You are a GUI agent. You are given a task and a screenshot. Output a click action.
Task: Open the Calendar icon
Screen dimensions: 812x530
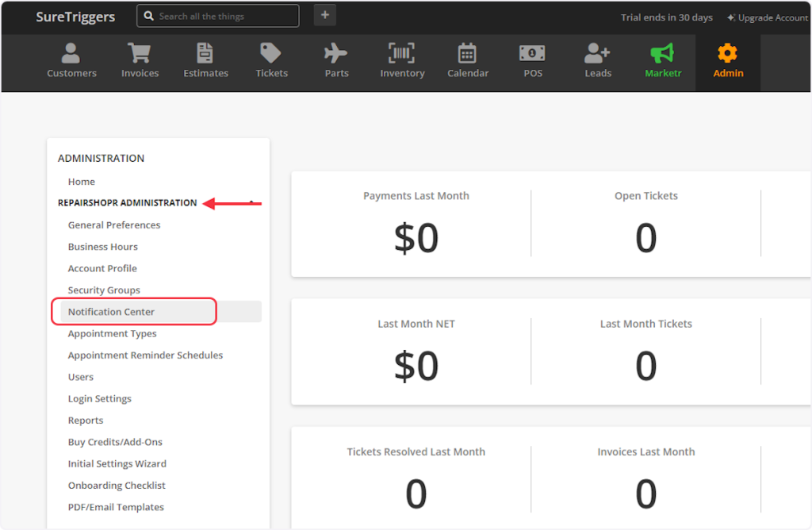click(x=467, y=53)
